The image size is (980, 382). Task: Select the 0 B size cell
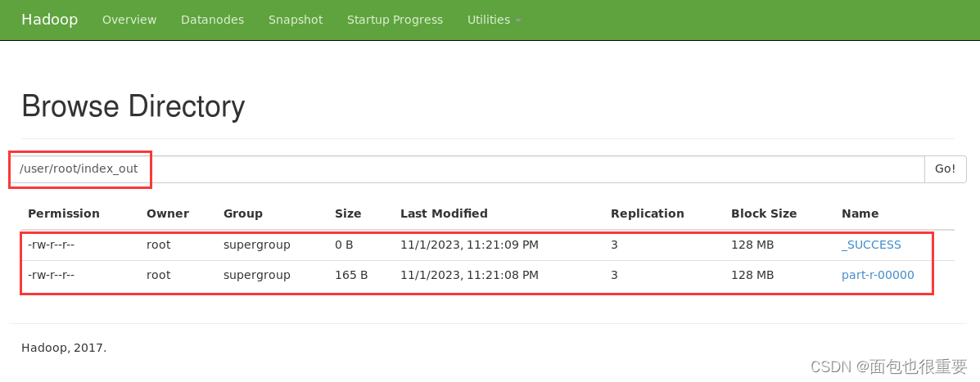(345, 245)
